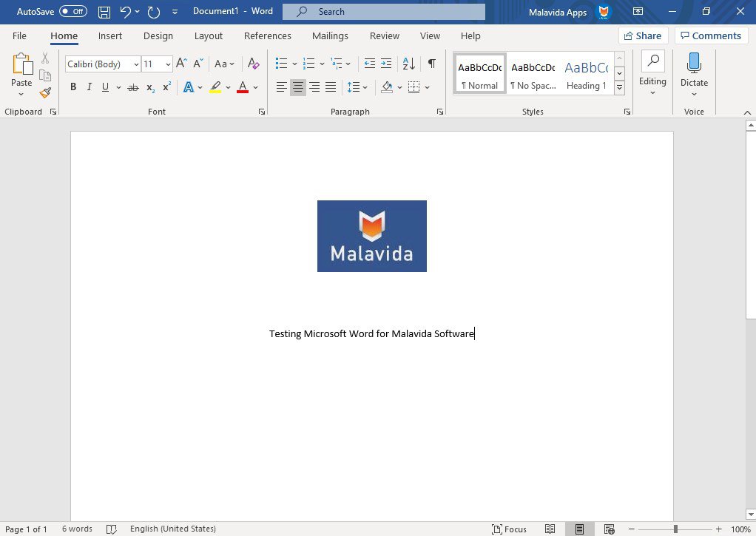Click the Search box in title bar
Screen dimensions: 756x536
pyautogui.click(x=383, y=12)
